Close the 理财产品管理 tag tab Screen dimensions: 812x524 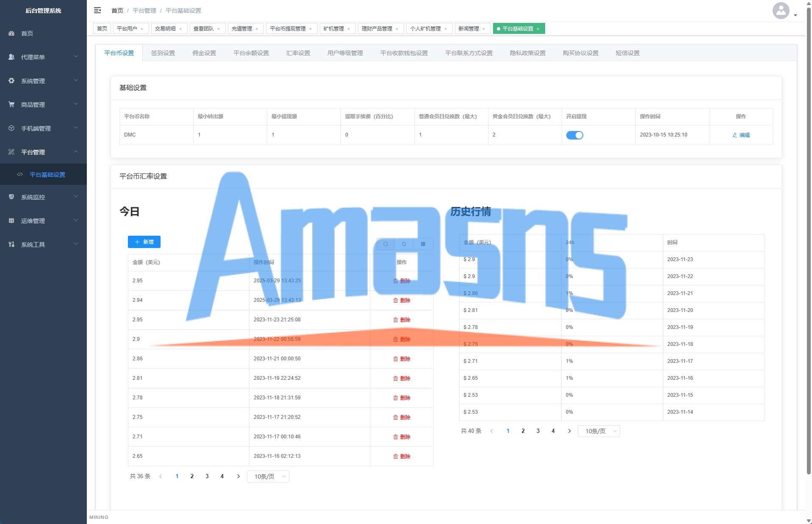pyautogui.click(x=397, y=29)
